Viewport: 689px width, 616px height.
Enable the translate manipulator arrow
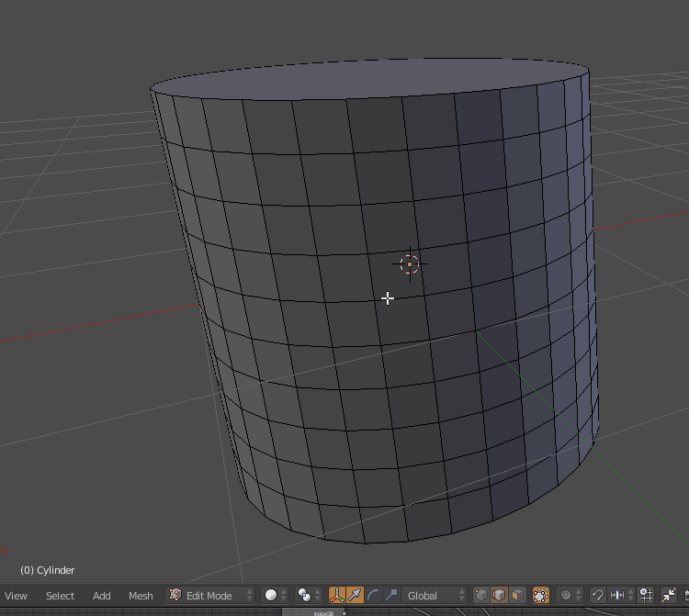(x=355, y=596)
